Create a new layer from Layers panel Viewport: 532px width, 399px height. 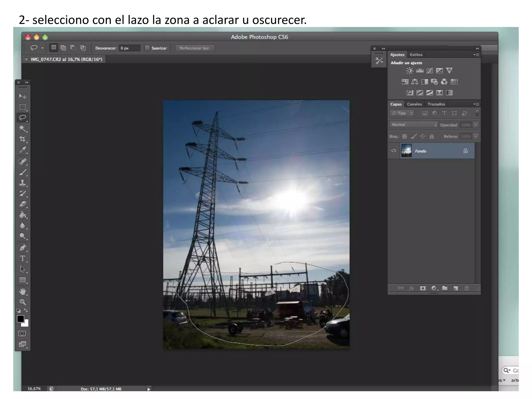pyautogui.click(x=456, y=288)
